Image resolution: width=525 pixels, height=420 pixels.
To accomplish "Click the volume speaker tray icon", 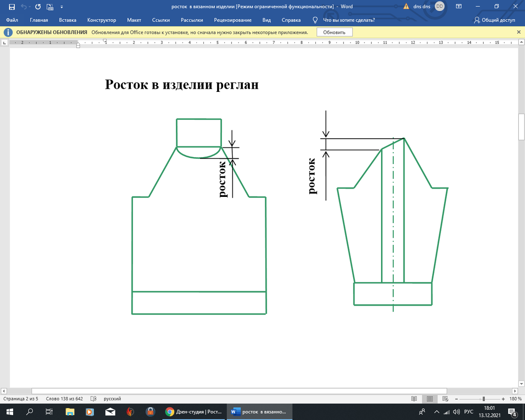I will (x=457, y=412).
